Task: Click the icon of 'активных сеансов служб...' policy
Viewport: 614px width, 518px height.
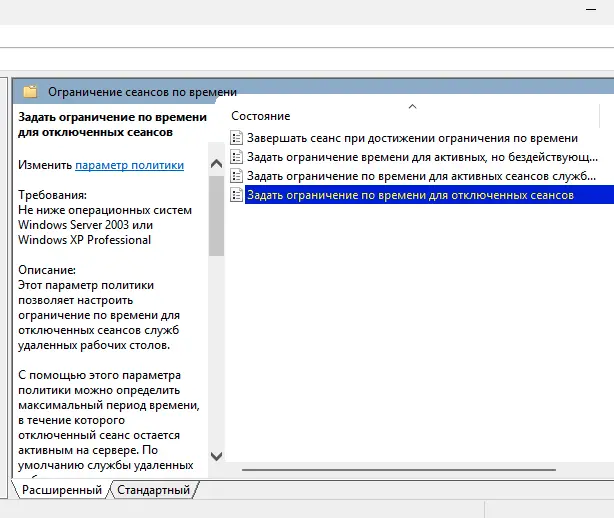Action: (x=236, y=176)
